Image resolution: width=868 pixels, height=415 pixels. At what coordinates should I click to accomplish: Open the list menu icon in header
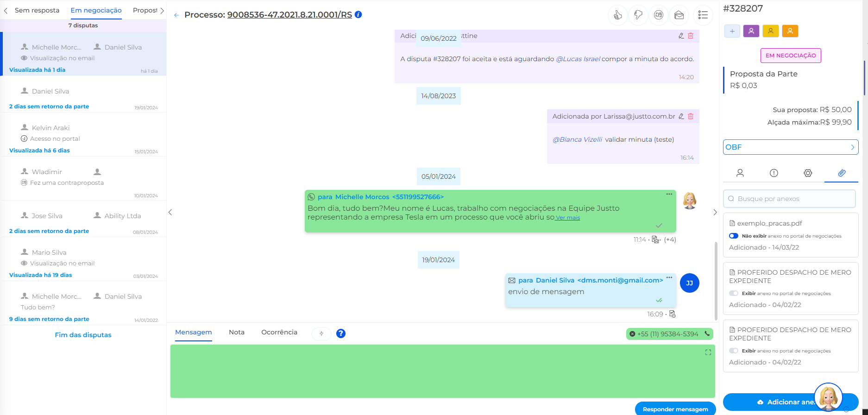pyautogui.click(x=703, y=15)
